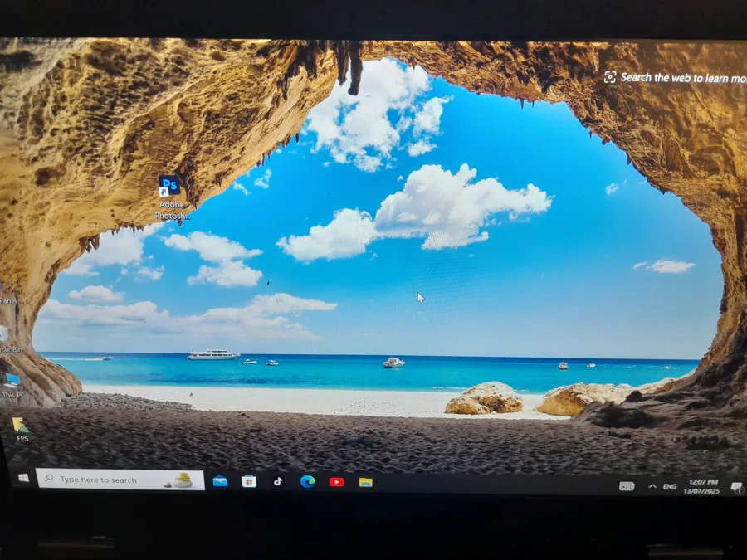Open the Windows Start menu
The width and height of the screenshot is (747, 560).
pos(23,478)
